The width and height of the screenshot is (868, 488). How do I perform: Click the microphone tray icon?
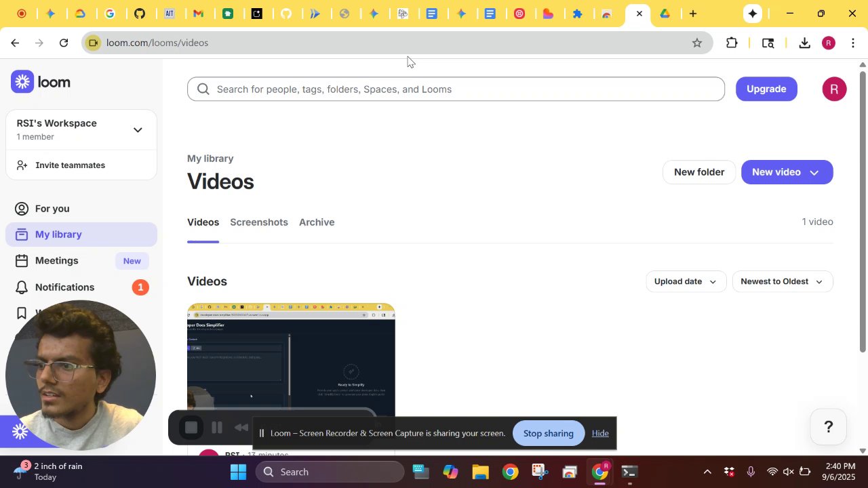(751, 472)
